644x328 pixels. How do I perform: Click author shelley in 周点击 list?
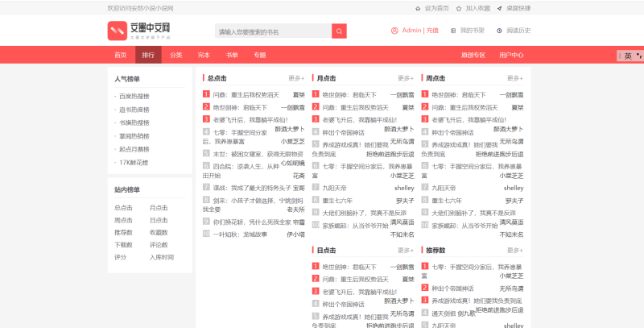click(514, 189)
